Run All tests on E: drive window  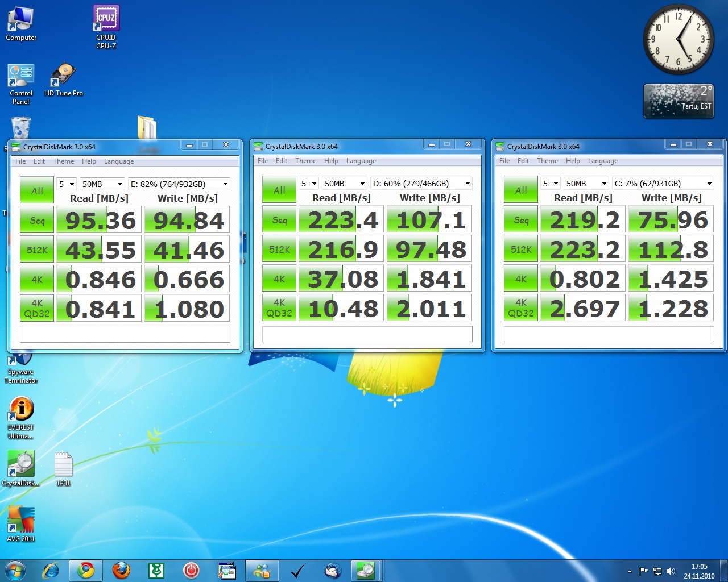coord(37,190)
